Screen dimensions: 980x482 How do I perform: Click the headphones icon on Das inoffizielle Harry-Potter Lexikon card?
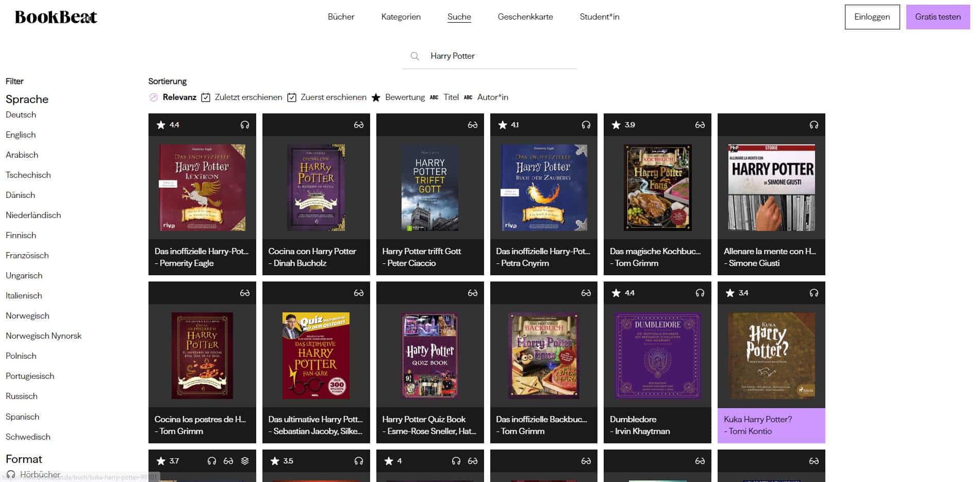coord(245,125)
